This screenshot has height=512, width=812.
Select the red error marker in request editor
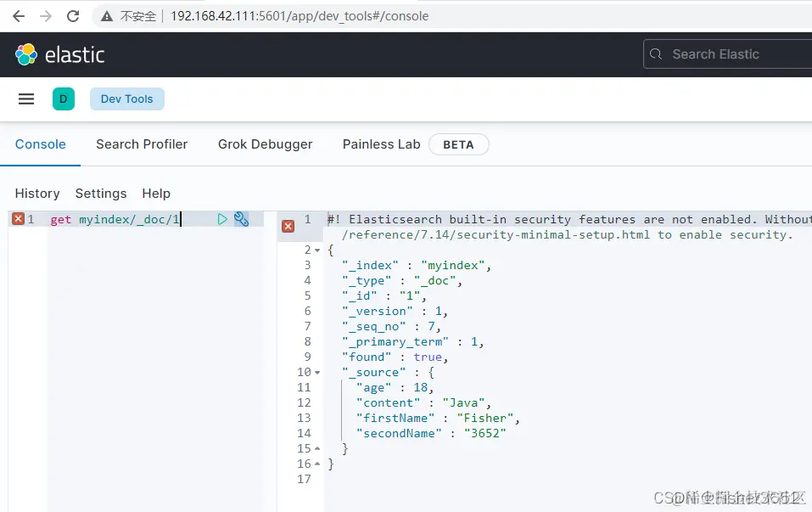18,219
